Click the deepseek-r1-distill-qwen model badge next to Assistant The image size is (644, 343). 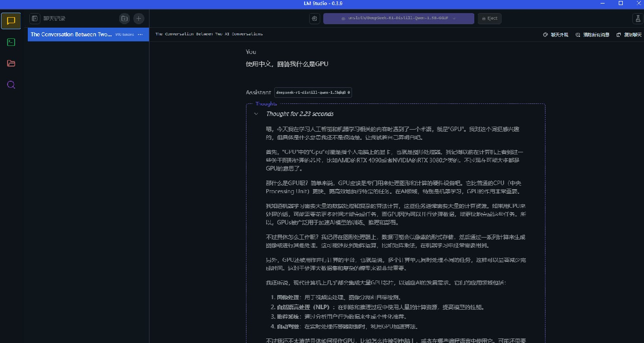click(313, 93)
